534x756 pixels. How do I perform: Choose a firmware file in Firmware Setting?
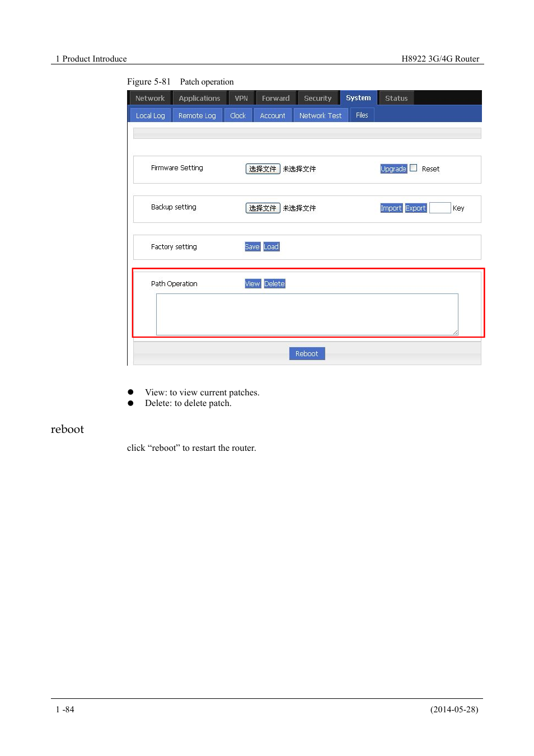[x=263, y=169]
